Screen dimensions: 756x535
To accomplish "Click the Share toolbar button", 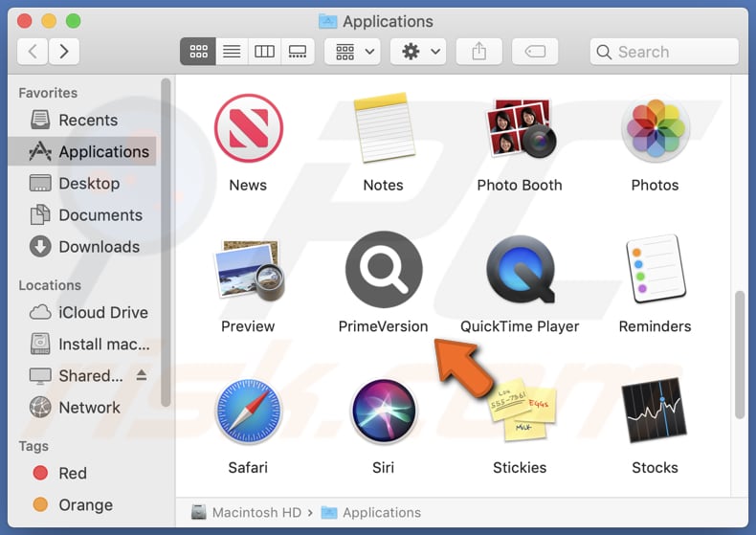I will click(478, 51).
